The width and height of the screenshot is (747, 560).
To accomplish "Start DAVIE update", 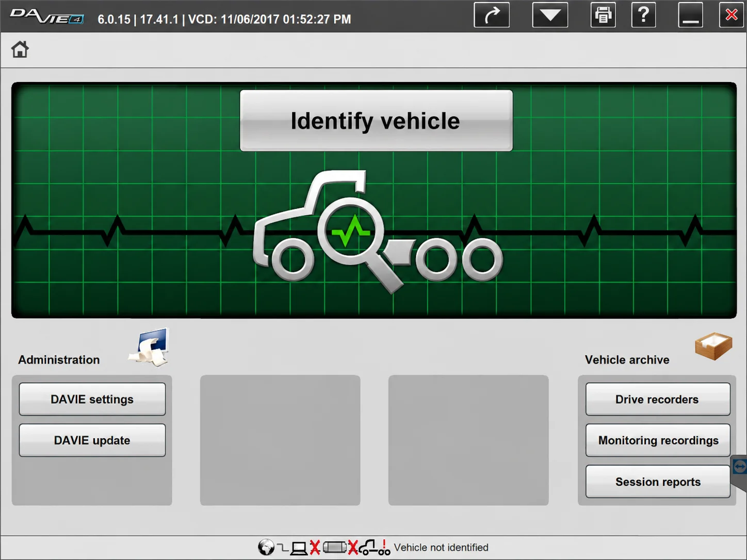I will pyautogui.click(x=92, y=440).
